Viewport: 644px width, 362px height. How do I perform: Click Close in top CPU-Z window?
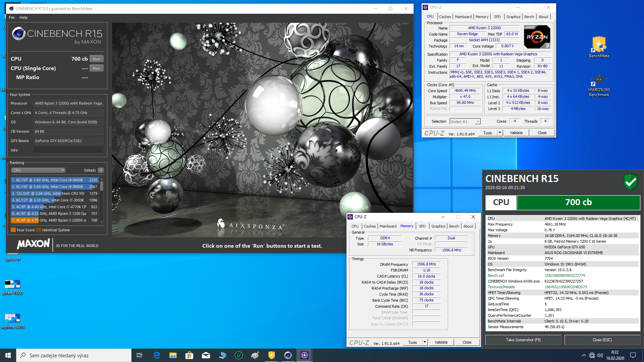coord(542,133)
